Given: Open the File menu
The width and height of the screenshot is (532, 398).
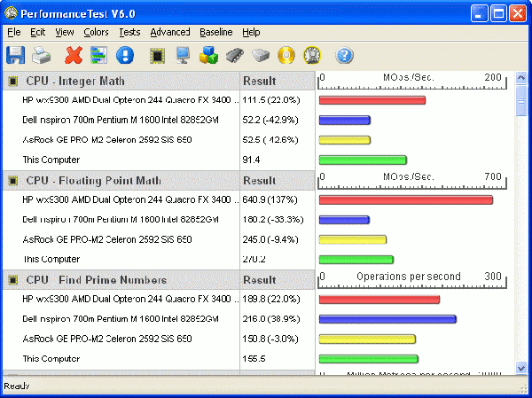Looking at the screenshot, I should (x=14, y=32).
